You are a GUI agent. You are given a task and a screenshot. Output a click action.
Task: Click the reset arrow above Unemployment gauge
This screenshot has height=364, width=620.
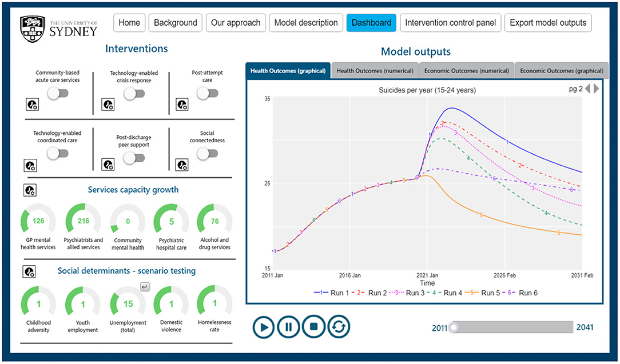click(x=145, y=286)
